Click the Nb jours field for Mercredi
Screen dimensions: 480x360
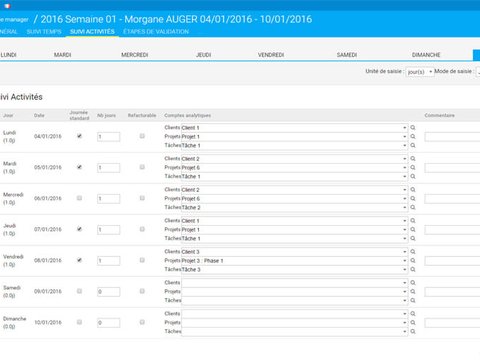click(109, 199)
